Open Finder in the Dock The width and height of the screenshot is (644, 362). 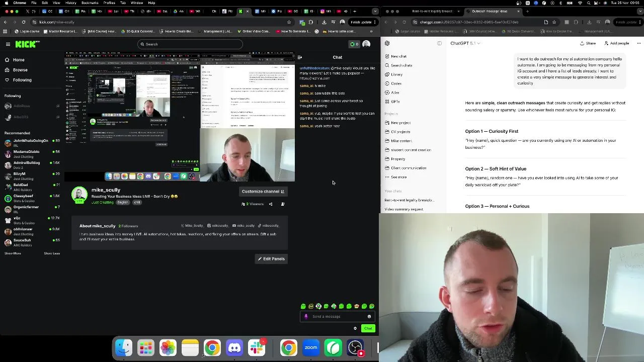pyautogui.click(x=124, y=347)
